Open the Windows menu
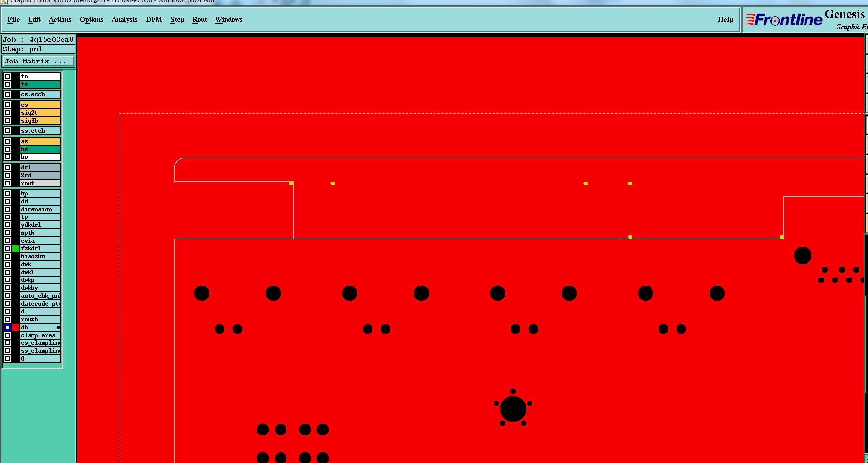 tap(229, 19)
